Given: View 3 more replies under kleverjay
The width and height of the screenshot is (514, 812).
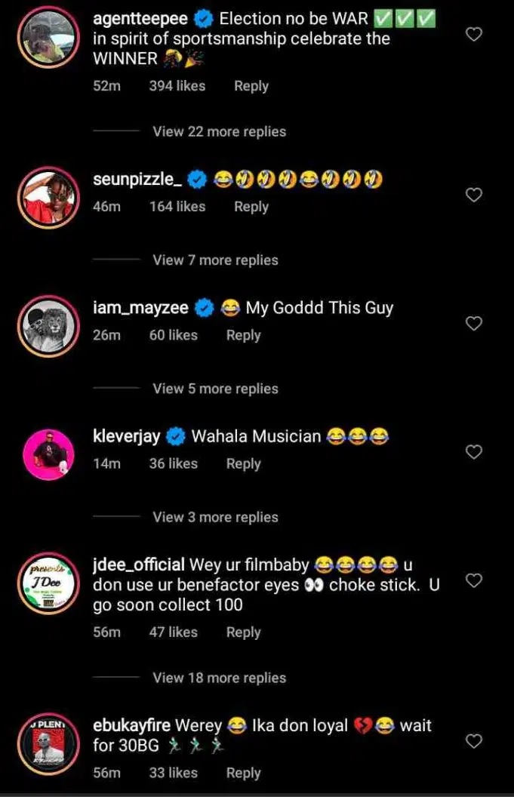Looking at the screenshot, I should tap(215, 517).
